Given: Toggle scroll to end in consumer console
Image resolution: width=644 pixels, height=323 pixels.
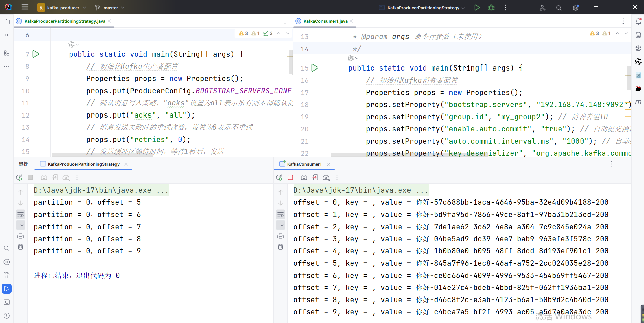Looking at the screenshot, I should click(281, 225).
